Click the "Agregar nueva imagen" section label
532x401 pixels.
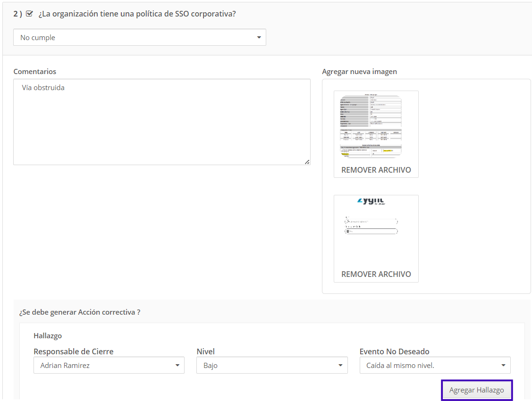(x=359, y=71)
